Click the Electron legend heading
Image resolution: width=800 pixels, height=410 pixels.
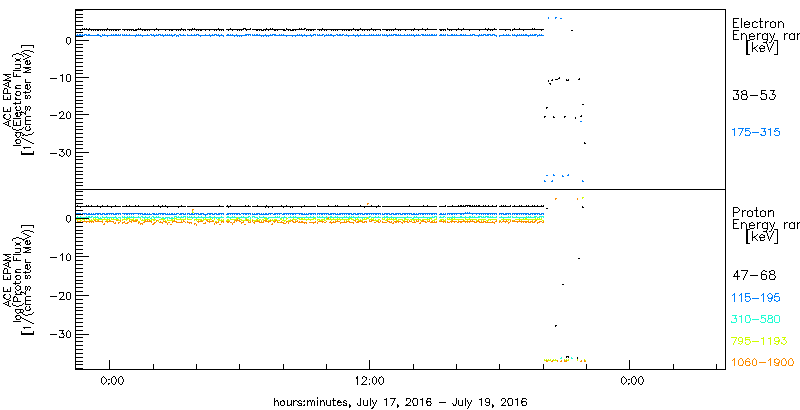coord(758,23)
